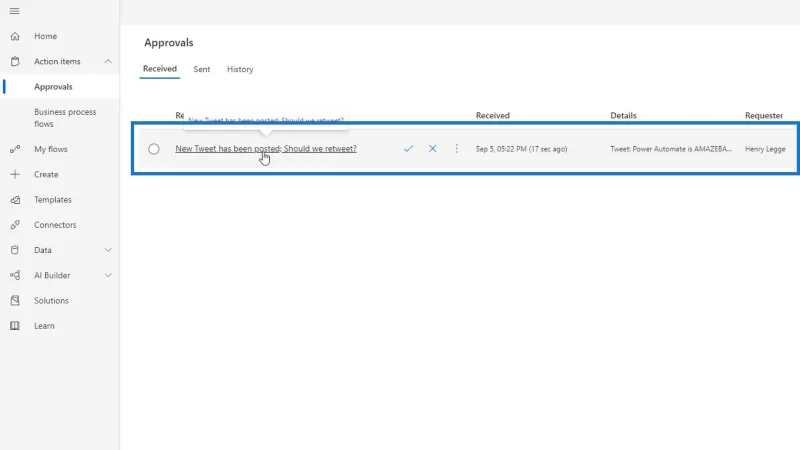The width and height of the screenshot is (800, 450).
Task: Open the Templates page
Action: point(53,199)
